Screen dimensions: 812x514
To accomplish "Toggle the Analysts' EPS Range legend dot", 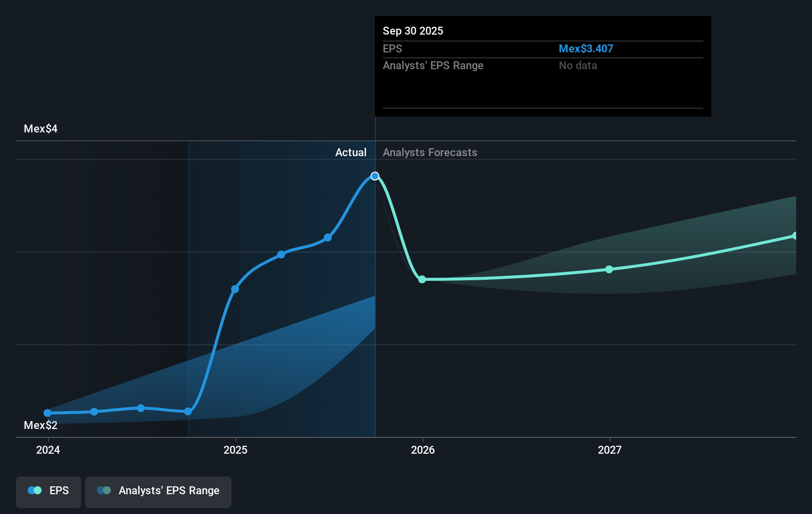I will (x=104, y=490).
